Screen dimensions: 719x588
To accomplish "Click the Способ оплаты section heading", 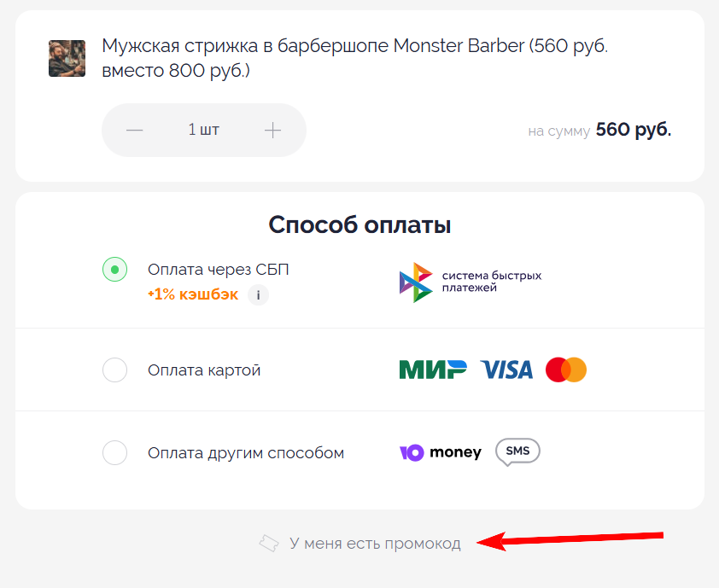I will click(x=359, y=225).
